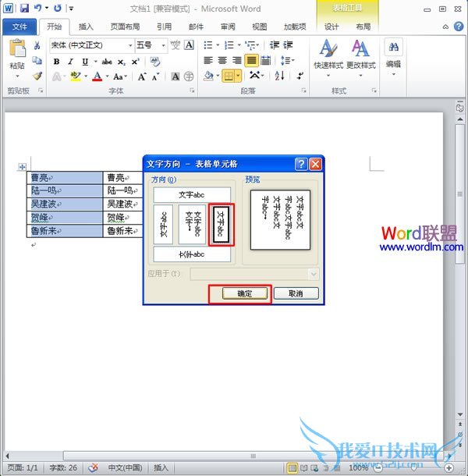This screenshot has width=468, height=476.
Task: Switch to the 审阅 Review tab
Action: point(228,27)
